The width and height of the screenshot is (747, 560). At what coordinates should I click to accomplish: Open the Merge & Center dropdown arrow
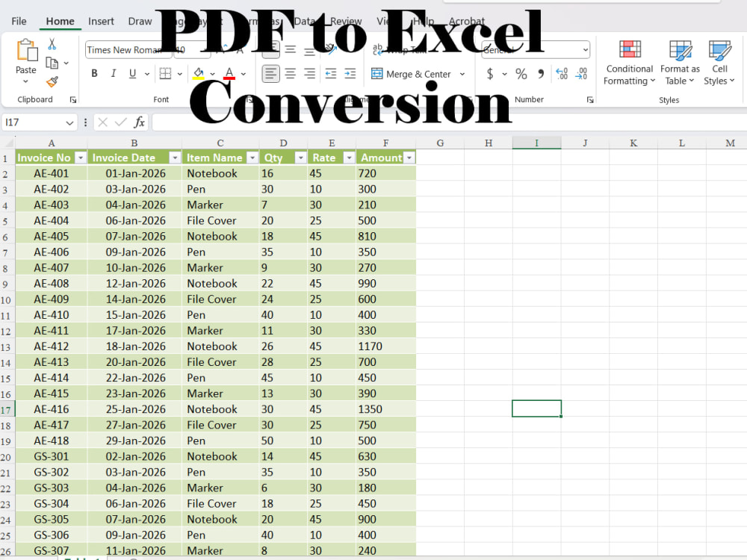pyautogui.click(x=462, y=74)
